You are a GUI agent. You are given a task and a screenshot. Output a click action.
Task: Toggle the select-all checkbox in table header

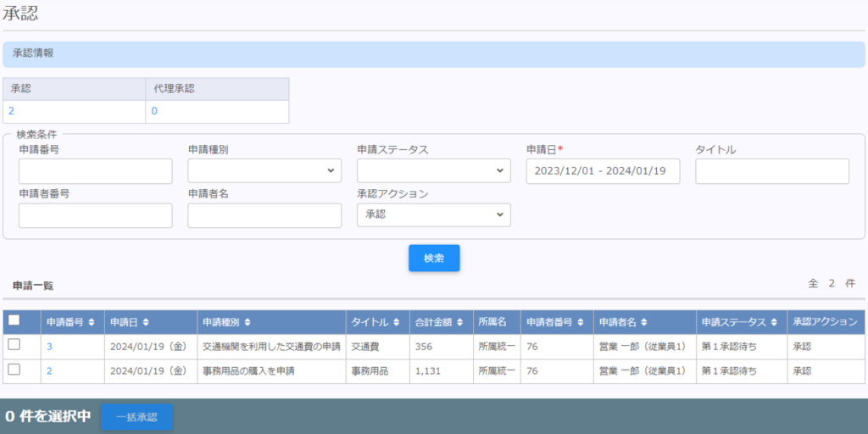[x=14, y=321]
